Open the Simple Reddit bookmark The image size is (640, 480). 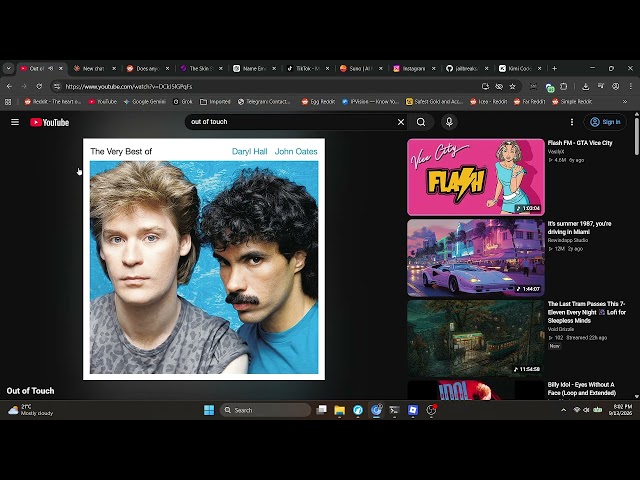pyautogui.click(x=572, y=102)
